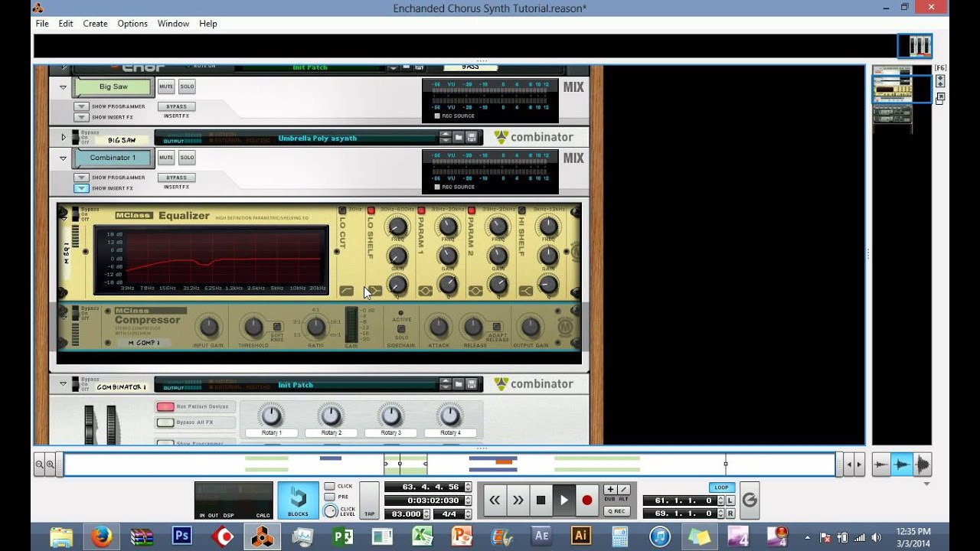Open the Help menu
Image resolution: width=980 pixels, height=551 pixels.
pos(208,24)
